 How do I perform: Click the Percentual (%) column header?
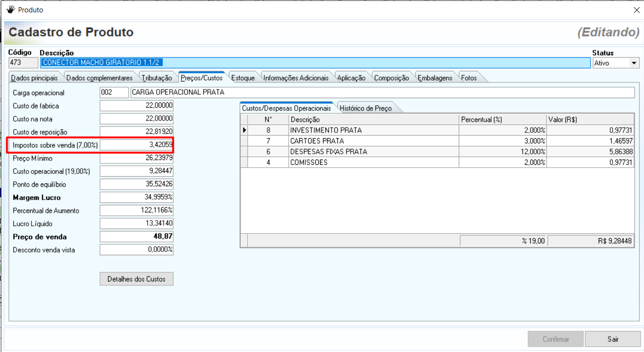pos(503,120)
